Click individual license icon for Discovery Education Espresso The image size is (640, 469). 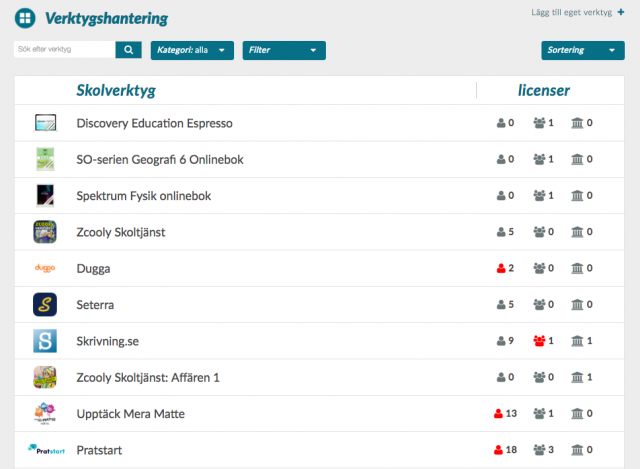click(x=501, y=123)
